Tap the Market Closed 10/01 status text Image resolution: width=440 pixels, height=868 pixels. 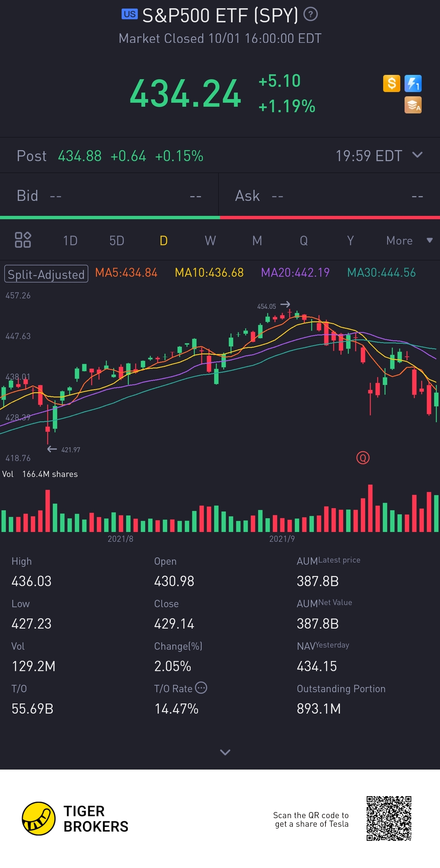coord(220,39)
